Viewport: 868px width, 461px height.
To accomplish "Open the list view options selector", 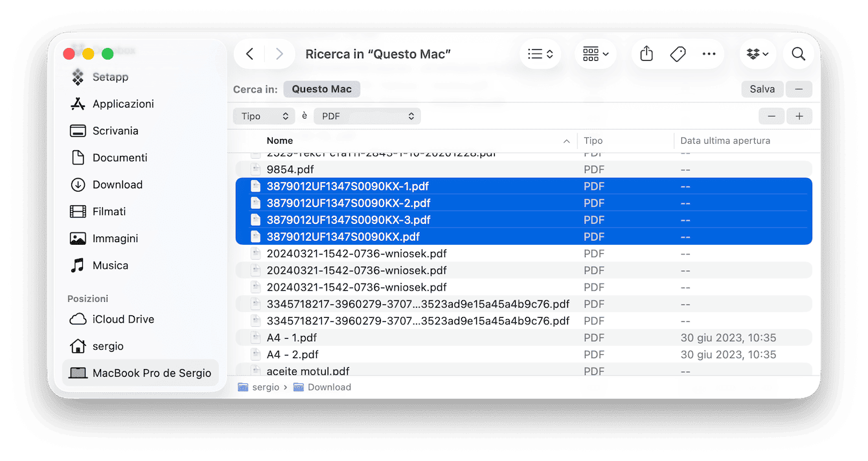I will click(540, 54).
